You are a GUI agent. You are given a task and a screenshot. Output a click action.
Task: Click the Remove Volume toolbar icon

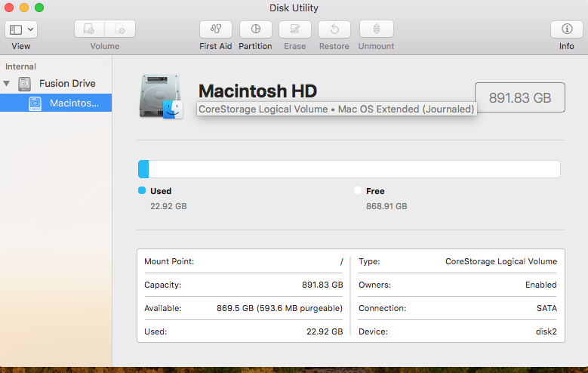[120, 29]
